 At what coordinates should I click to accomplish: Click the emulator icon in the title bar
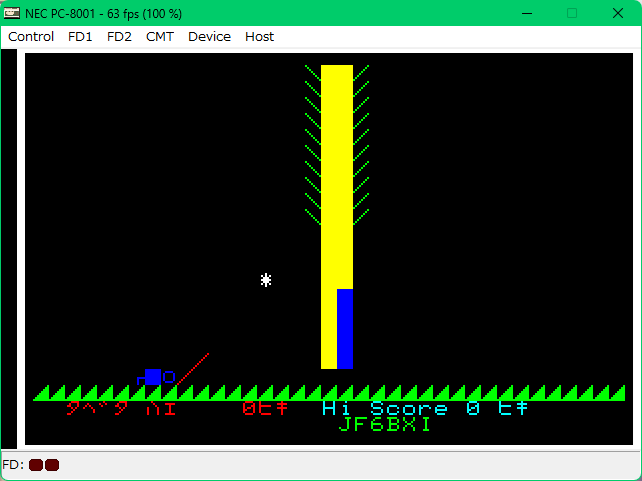11,13
